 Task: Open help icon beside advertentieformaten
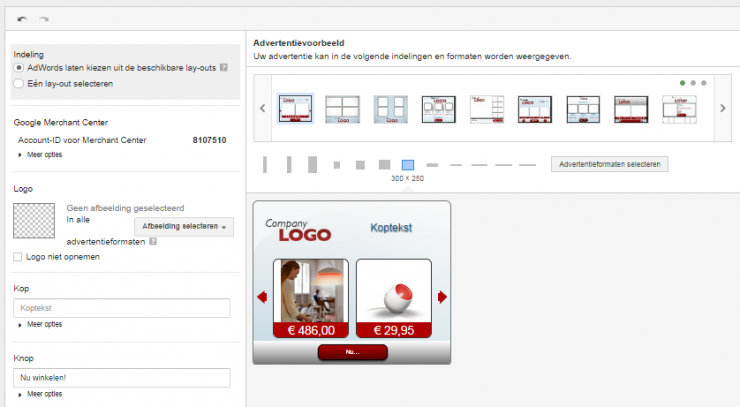153,242
